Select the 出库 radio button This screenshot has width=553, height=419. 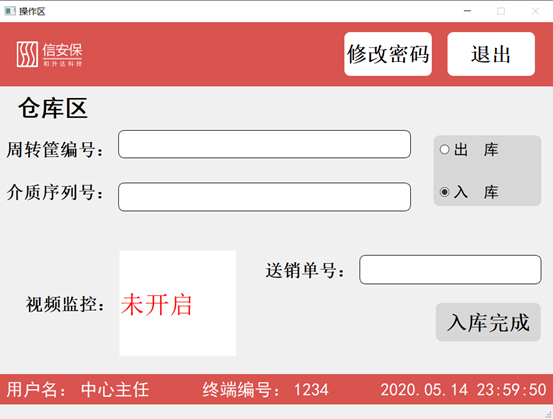(469, 150)
